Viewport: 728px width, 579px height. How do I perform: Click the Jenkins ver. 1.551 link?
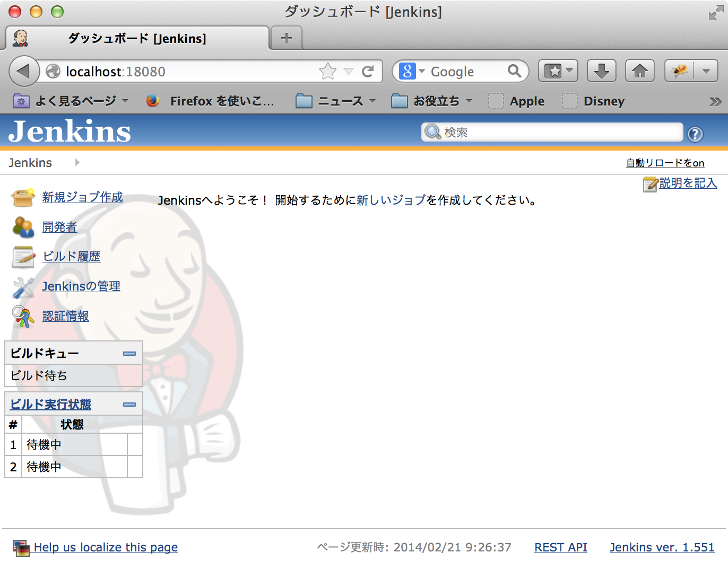(662, 547)
